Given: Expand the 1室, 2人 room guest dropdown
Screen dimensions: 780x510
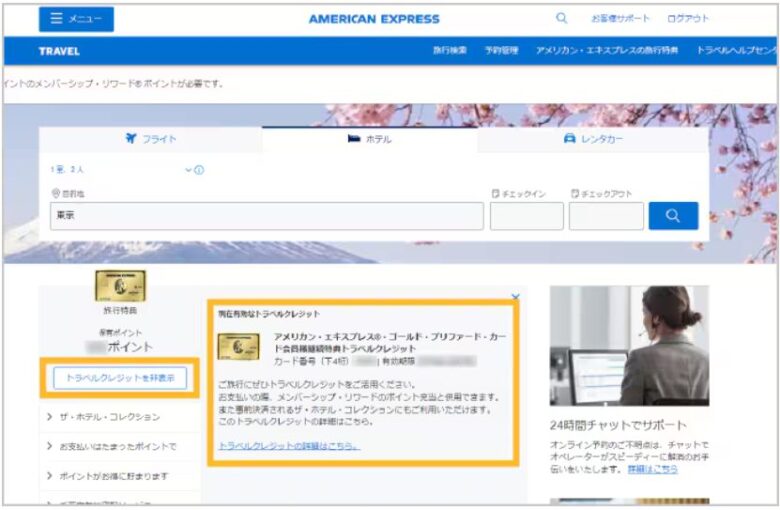Looking at the screenshot, I should [x=121, y=170].
